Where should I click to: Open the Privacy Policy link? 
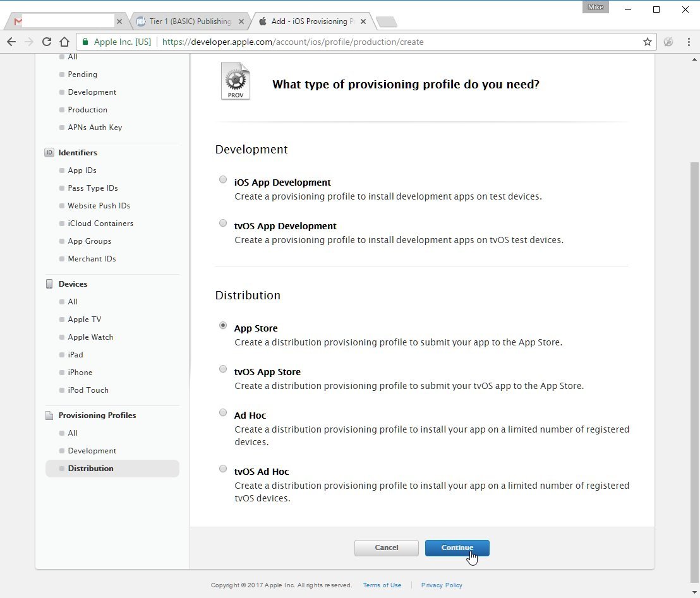pyautogui.click(x=442, y=585)
